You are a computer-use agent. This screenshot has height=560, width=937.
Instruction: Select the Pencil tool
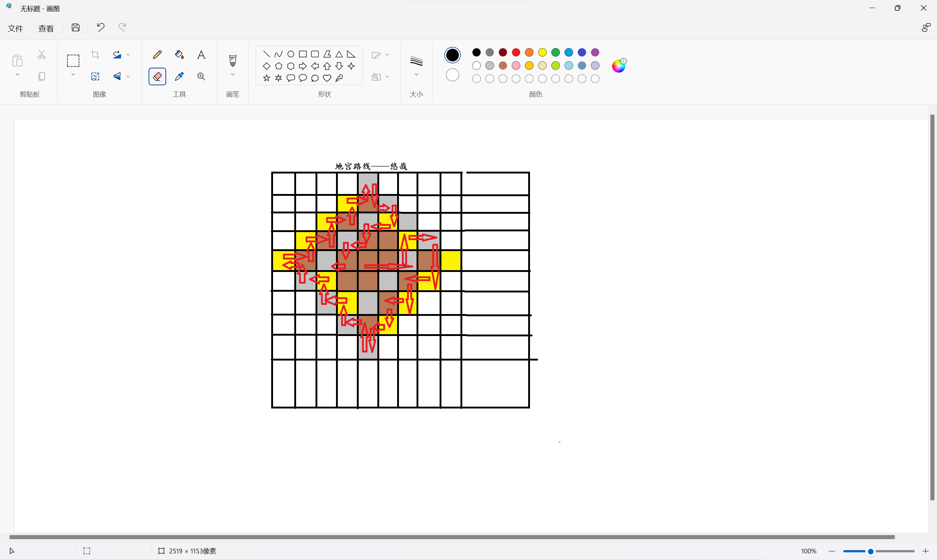157,55
